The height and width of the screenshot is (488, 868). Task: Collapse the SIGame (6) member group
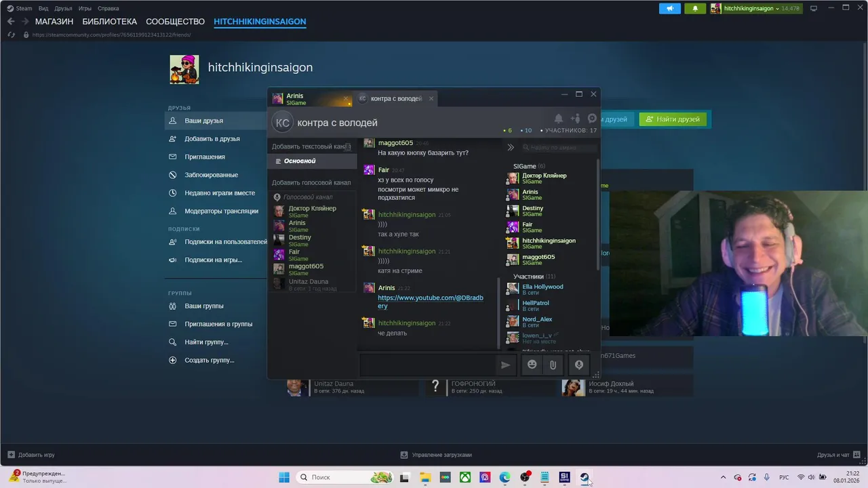coord(529,166)
